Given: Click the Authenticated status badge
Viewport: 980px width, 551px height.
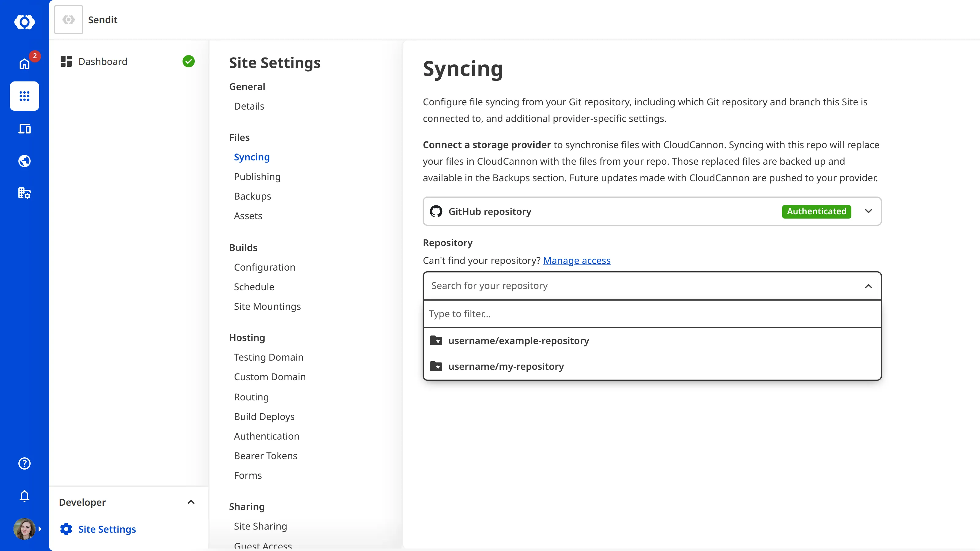Looking at the screenshot, I should click(816, 212).
